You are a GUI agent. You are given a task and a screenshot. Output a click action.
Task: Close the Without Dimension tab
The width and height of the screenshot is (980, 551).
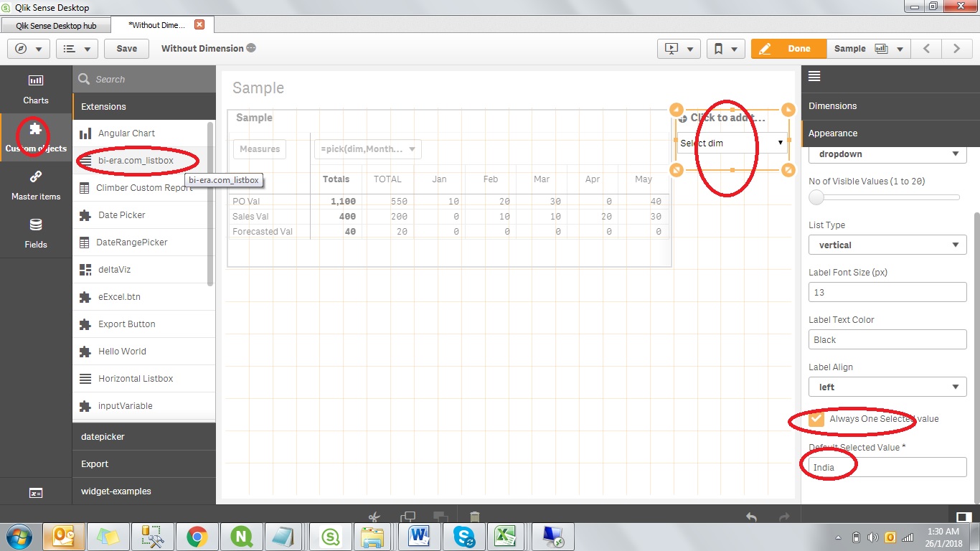[200, 24]
